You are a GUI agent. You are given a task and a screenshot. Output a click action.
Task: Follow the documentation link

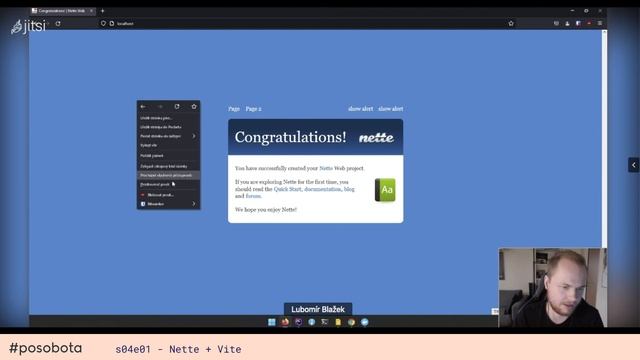(322, 189)
